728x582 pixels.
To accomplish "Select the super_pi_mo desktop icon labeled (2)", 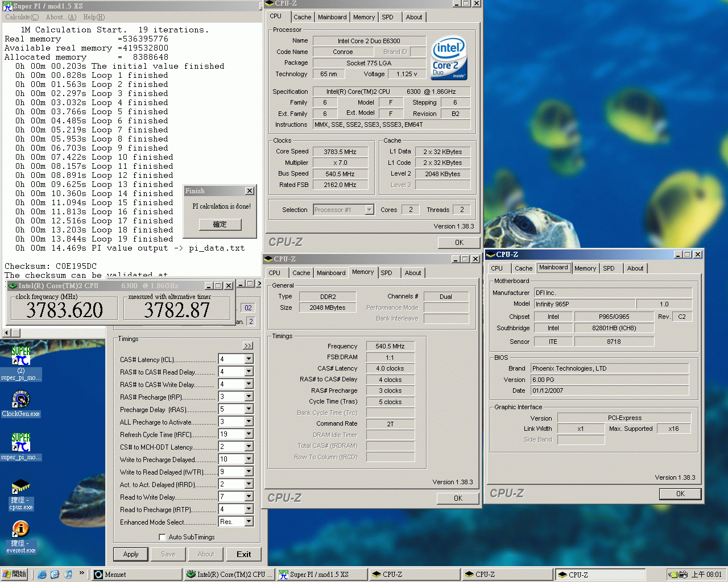I will pyautogui.click(x=20, y=363).
